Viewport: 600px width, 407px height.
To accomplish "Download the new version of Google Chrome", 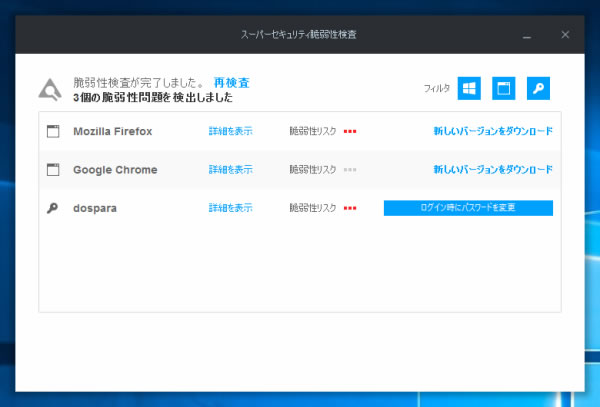I will [493, 169].
